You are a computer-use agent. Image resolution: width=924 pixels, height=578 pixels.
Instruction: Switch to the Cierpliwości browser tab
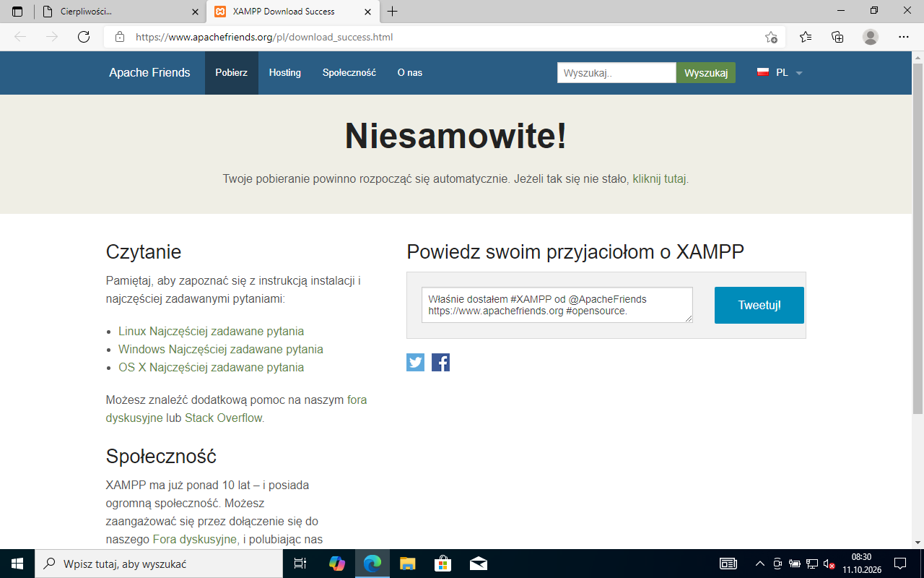click(x=119, y=12)
